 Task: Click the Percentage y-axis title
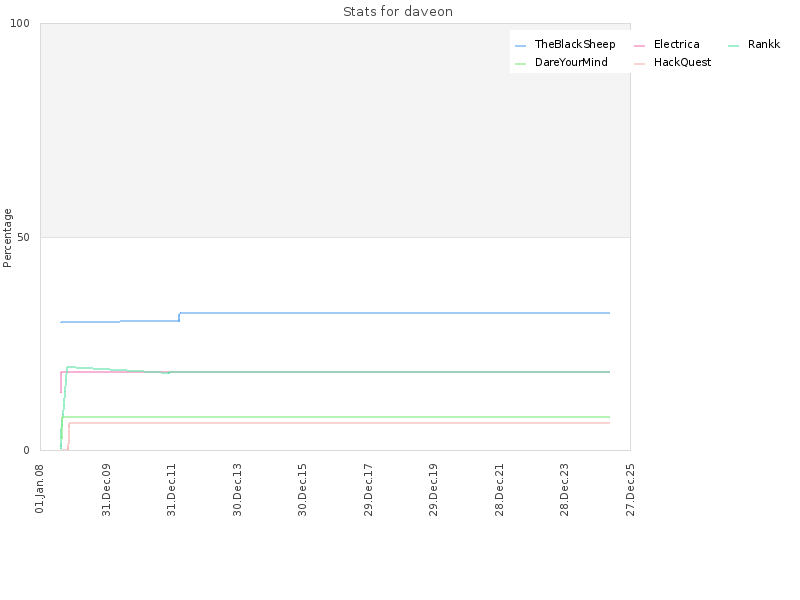pos(8,237)
